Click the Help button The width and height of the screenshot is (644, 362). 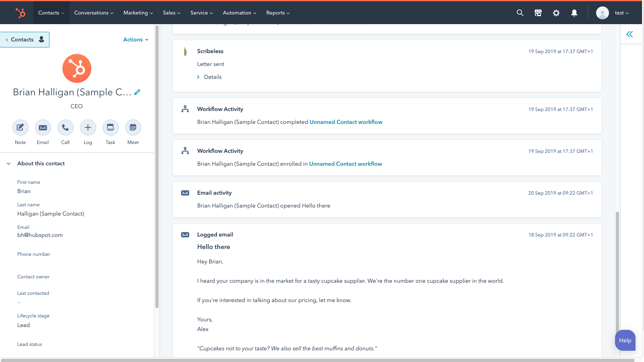tap(625, 340)
